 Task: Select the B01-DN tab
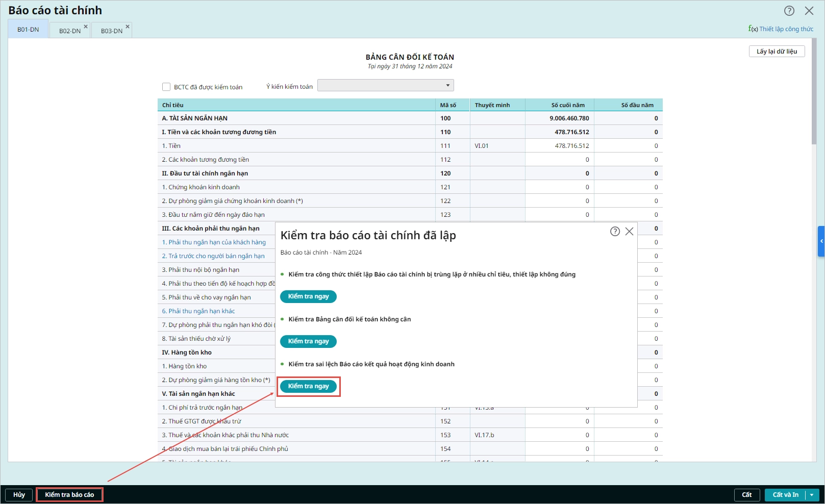28,30
